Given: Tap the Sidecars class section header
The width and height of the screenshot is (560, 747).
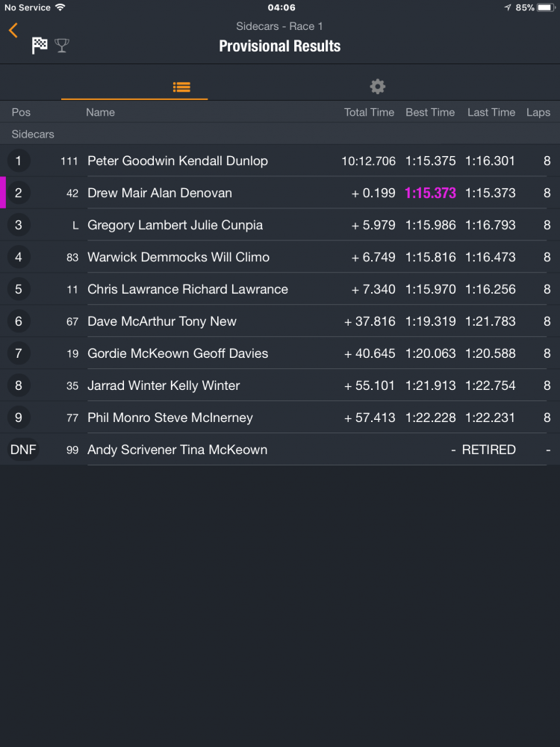Looking at the screenshot, I should click(33, 134).
